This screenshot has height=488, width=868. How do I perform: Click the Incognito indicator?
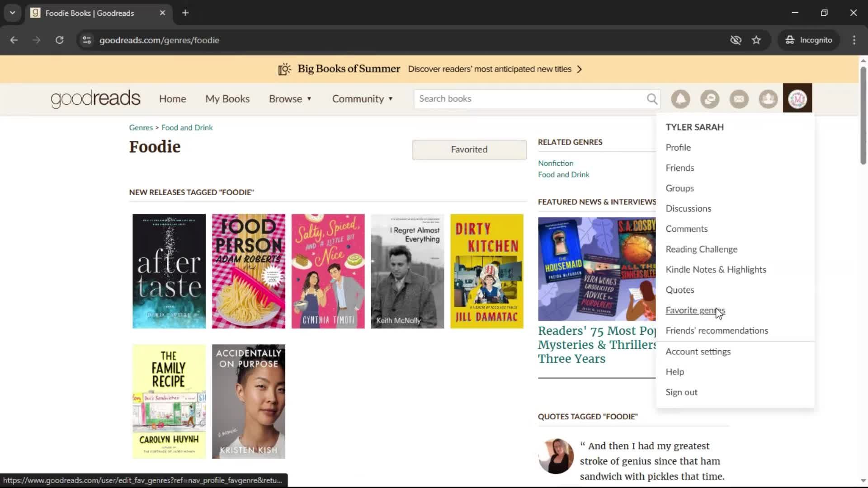pos(809,40)
